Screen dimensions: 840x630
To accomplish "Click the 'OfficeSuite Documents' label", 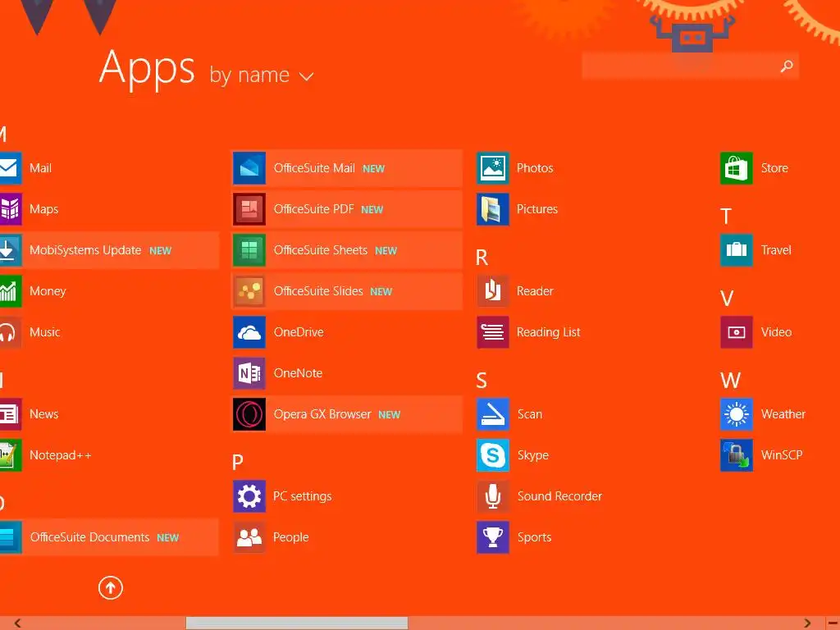I will [89, 537].
